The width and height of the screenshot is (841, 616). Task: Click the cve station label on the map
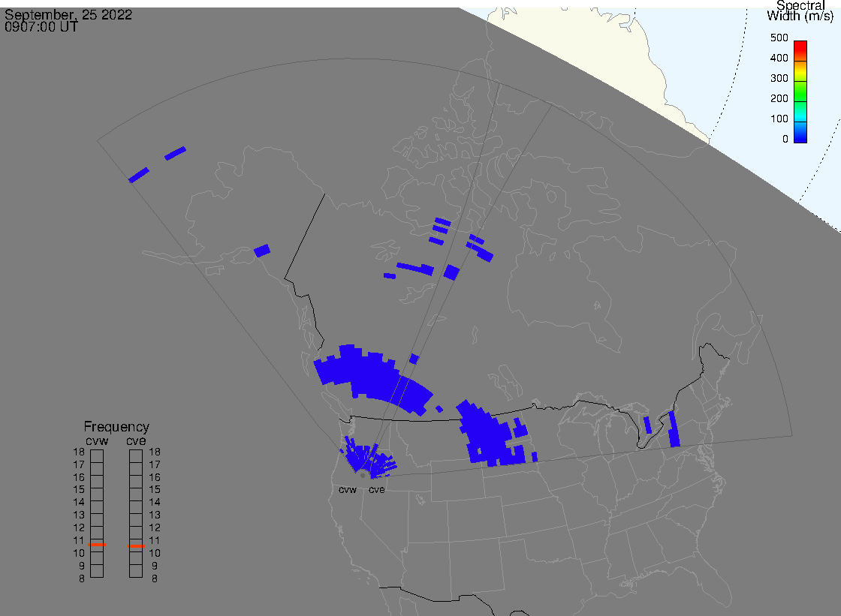click(x=376, y=489)
